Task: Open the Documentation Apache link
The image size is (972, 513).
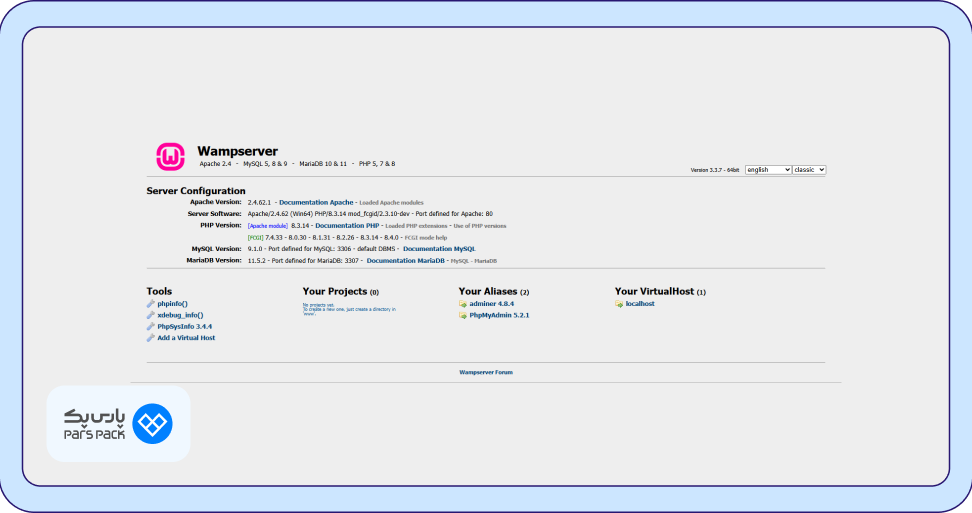Action: [x=316, y=203]
